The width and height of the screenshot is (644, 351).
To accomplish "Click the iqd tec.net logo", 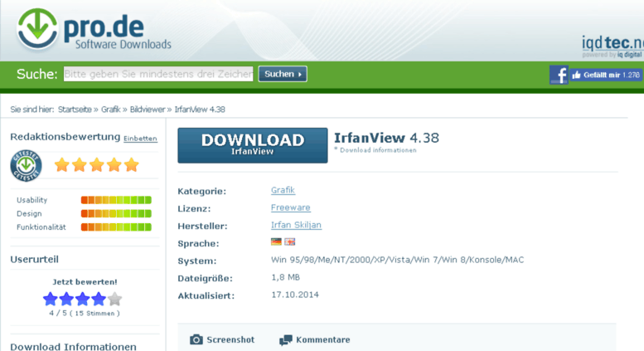I will pos(613,45).
